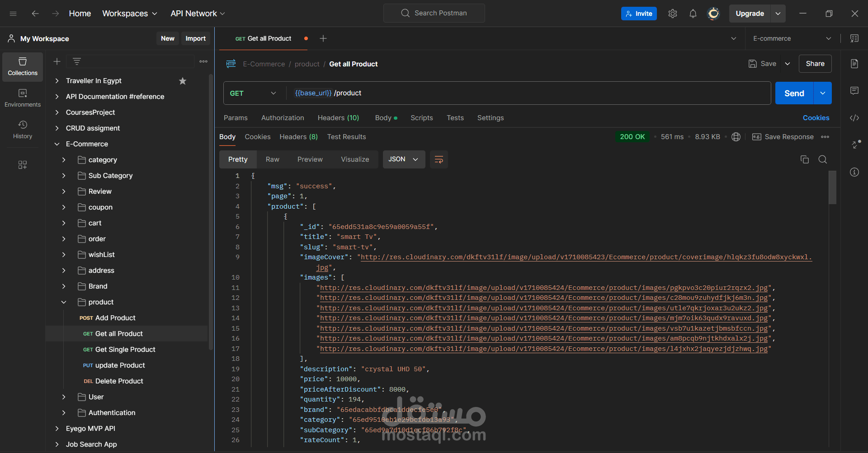Click the Send button
The image size is (868, 453).
click(794, 93)
